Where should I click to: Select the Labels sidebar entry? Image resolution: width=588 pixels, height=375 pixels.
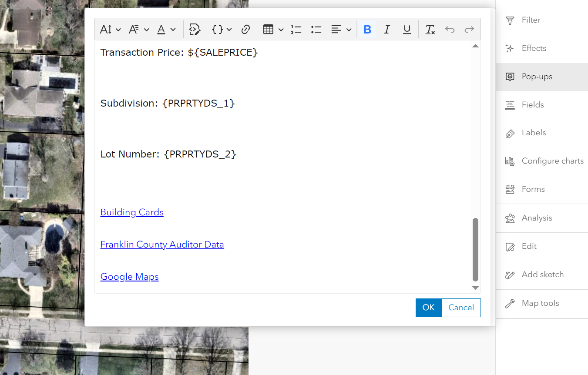point(534,133)
